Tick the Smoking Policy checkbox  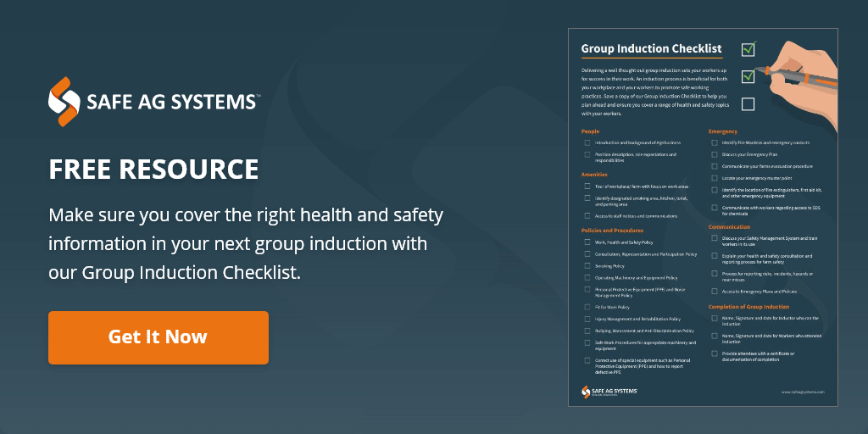[x=587, y=265]
